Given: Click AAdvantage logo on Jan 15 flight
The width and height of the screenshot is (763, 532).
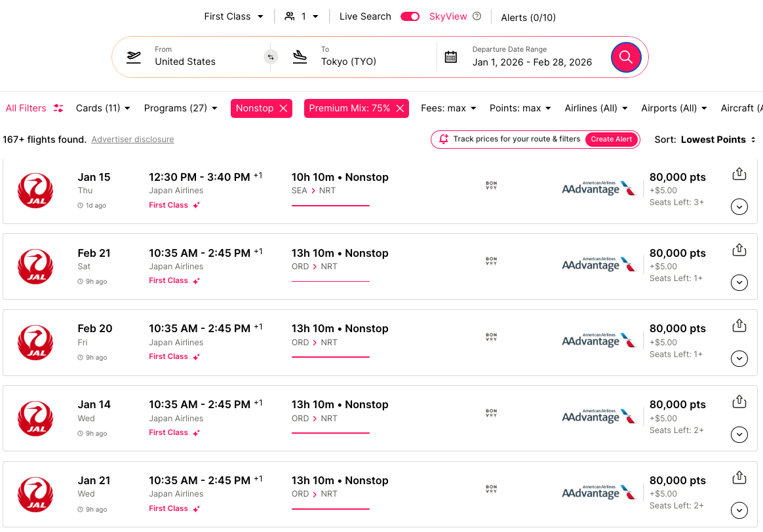Looking at the screenshot, I should (x=599, y=188).
